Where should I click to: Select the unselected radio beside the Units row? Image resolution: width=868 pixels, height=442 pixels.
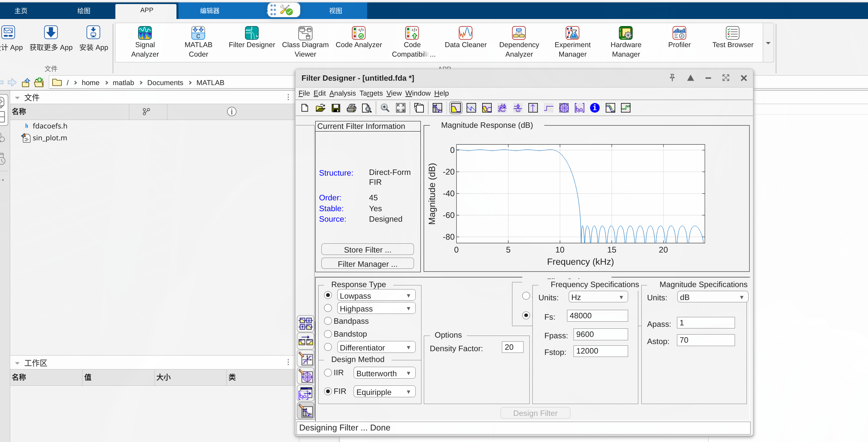[526, 296]
